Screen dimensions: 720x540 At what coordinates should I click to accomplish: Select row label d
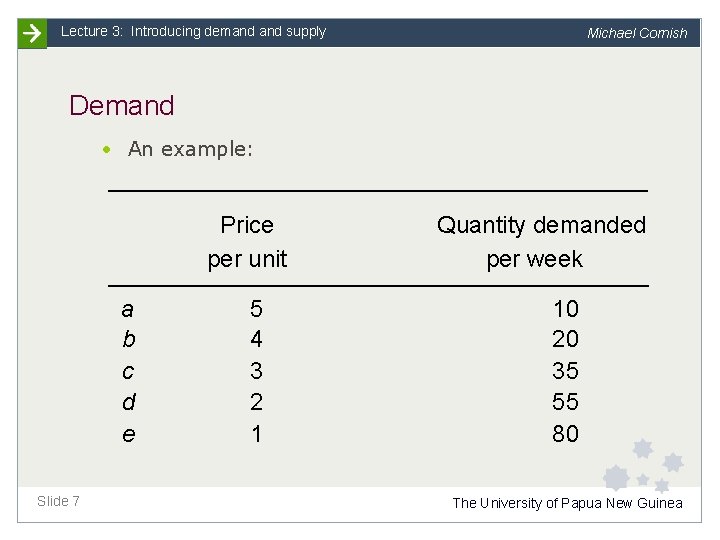[128, 402]
